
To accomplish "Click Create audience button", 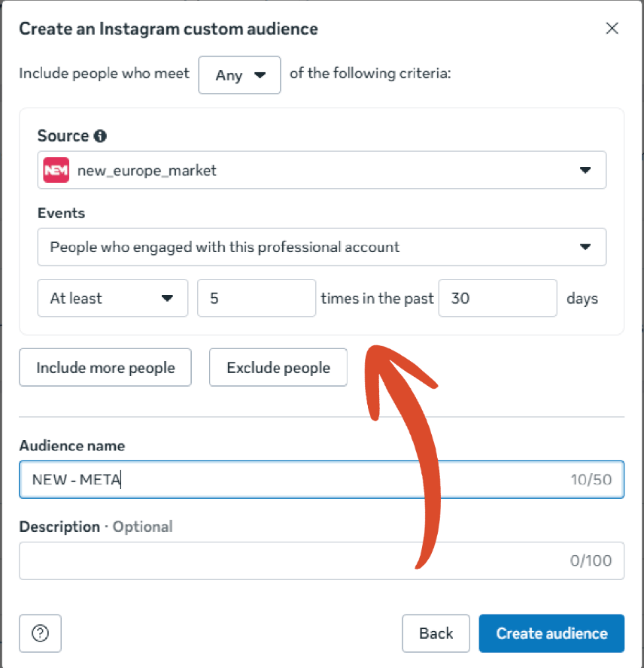I will (551, 633).
